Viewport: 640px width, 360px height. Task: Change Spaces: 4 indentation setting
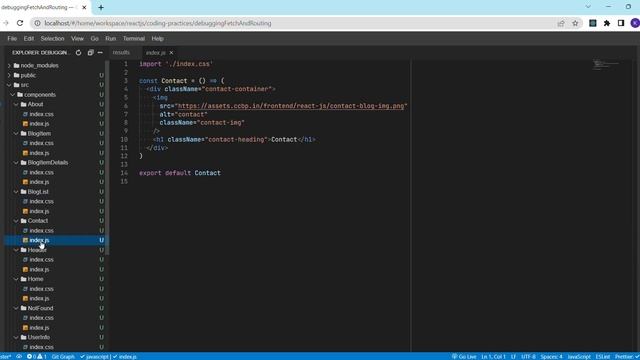click(551, 357)
